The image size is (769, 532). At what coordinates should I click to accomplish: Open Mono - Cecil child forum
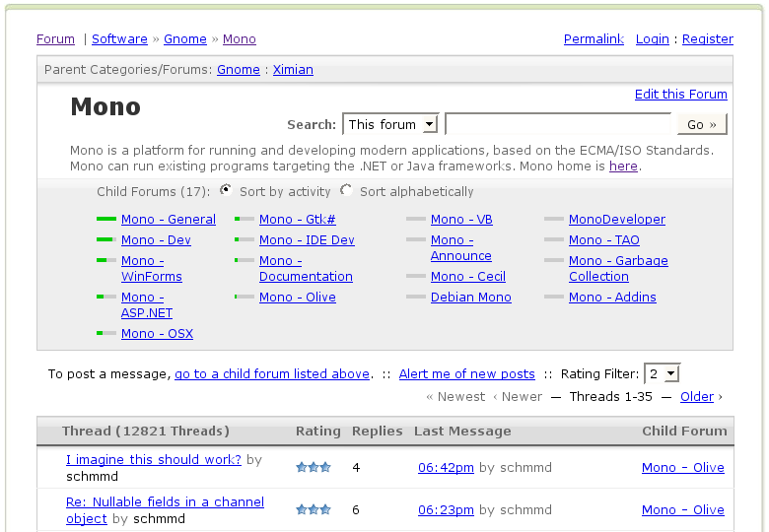pos(468,276)
